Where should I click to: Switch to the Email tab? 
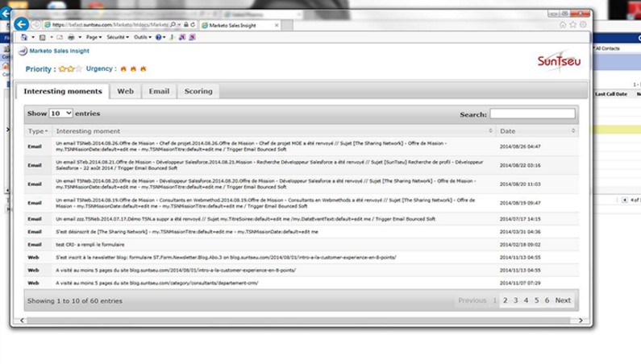(159, 91)
